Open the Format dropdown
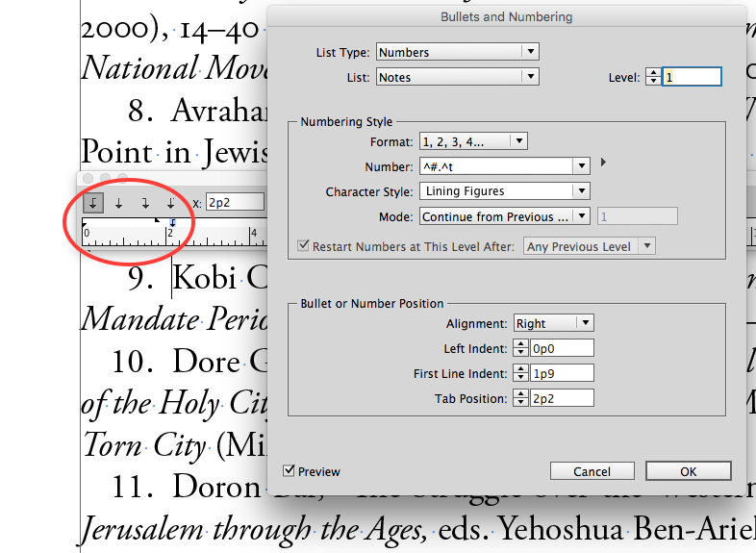Image resolution: width=756 pixels, height=553 pixels. tap(473, 141)
